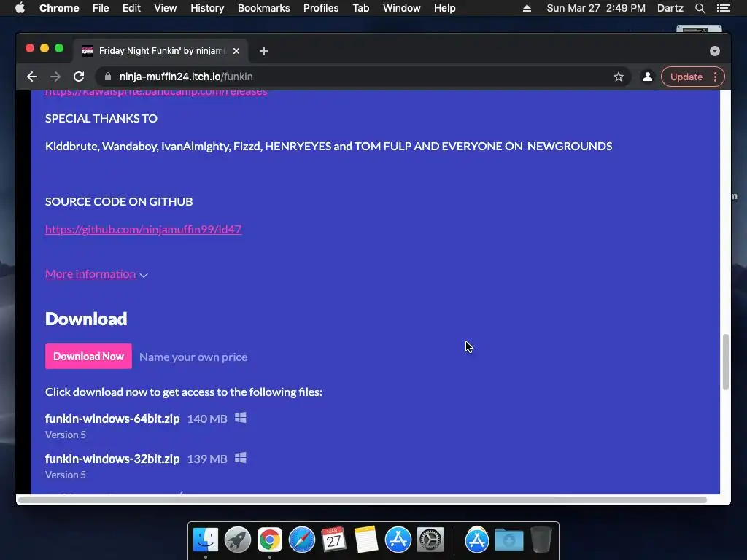The image size is (747, 560).
Task: Open the Edit menu
Action: (x=131, y=8)
